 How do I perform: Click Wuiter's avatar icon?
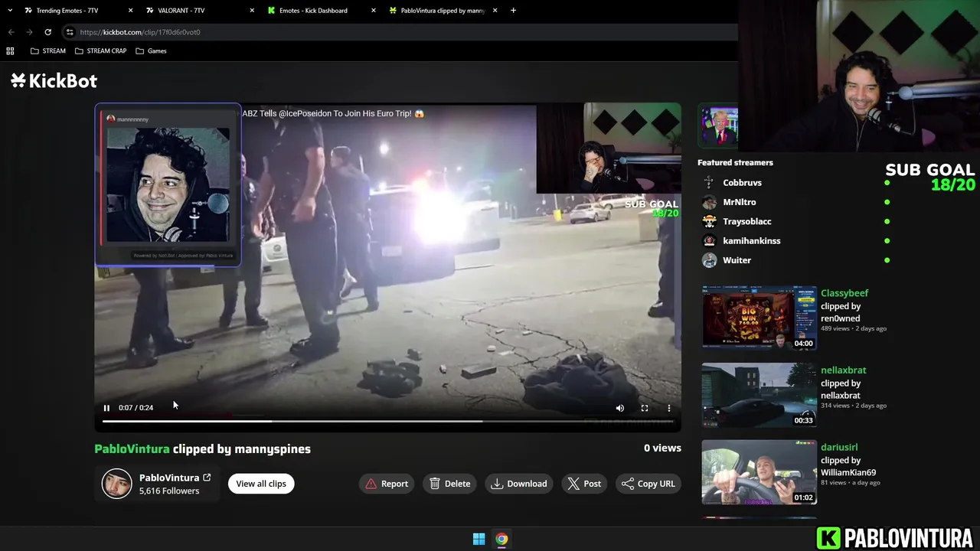pos(710,260)
